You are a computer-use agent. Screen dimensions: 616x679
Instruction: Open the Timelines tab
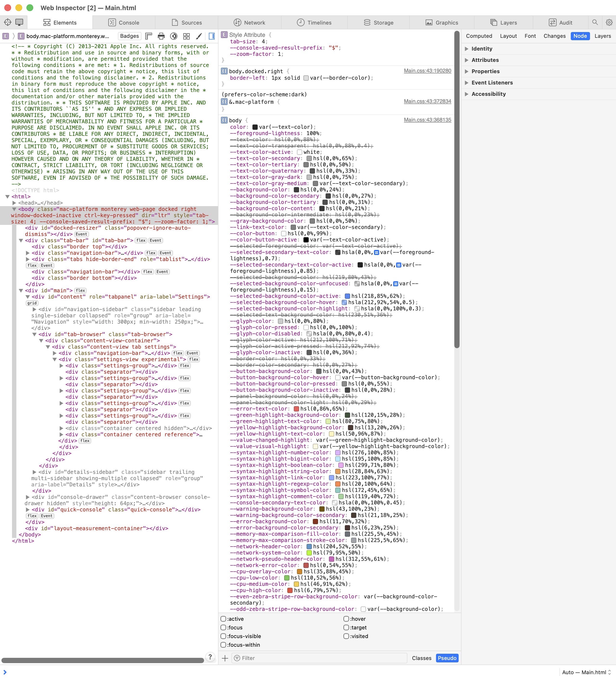(314, 23)
